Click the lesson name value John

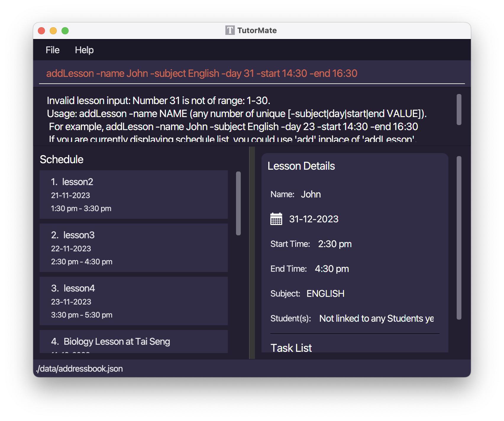pyautogui.click(x=311, y=194)
